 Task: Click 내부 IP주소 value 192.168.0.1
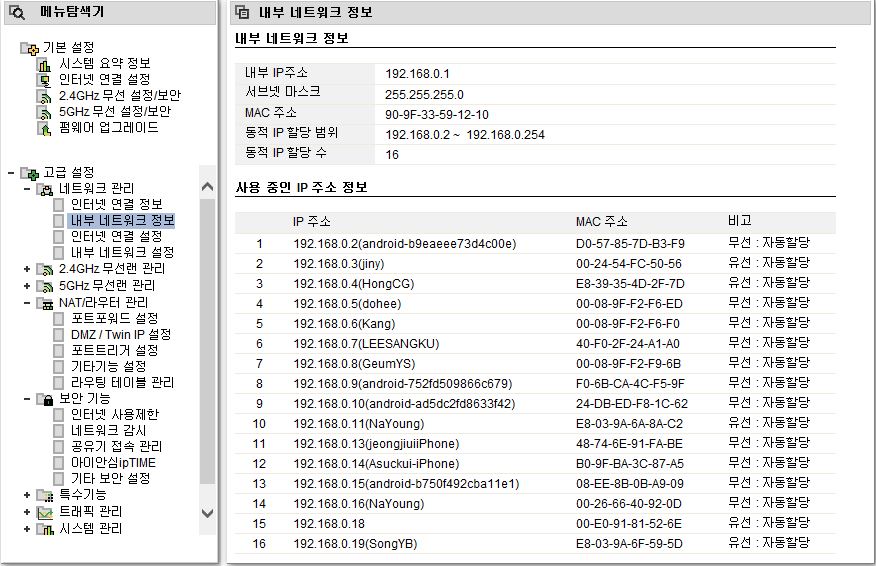click(417, 74)
